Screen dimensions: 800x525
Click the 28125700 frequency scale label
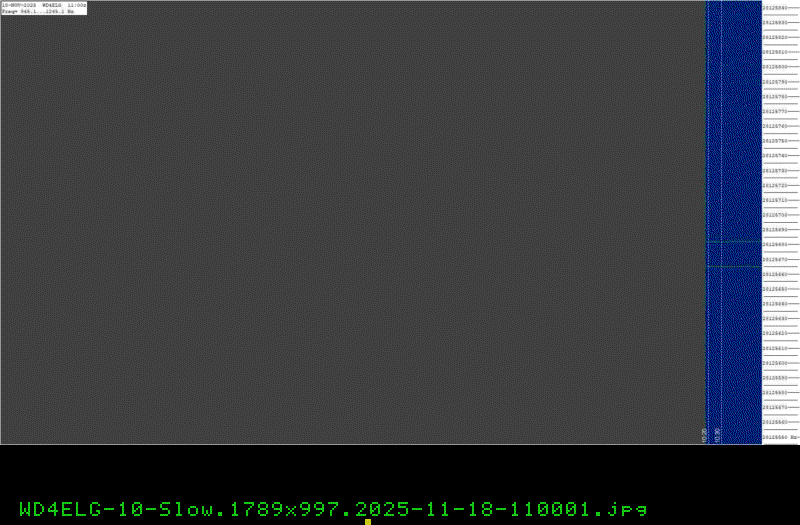pyautogui.click(x=775, y=215)
